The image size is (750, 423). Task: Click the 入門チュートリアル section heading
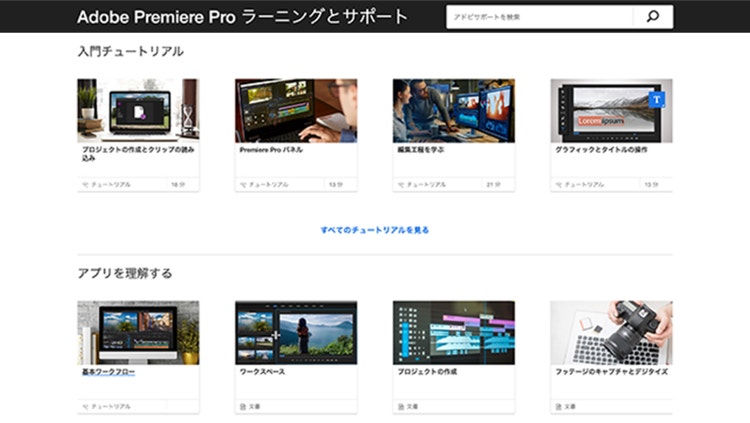coord(131,51)
